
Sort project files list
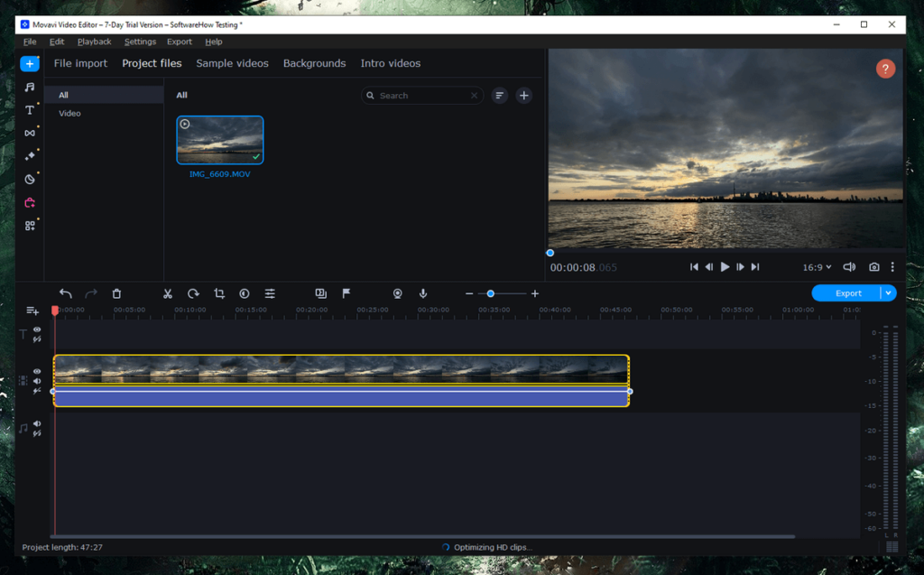tap(500, 96)
